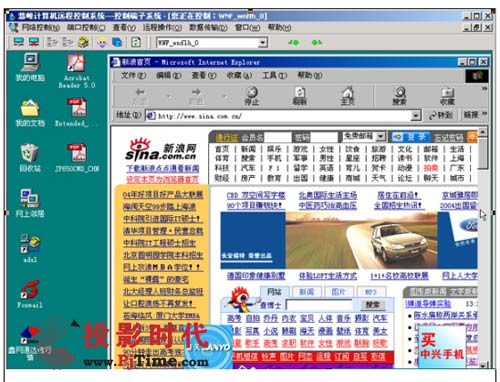Expand the WNF_wsdfh_0 host dropdown

click(263, 43)
